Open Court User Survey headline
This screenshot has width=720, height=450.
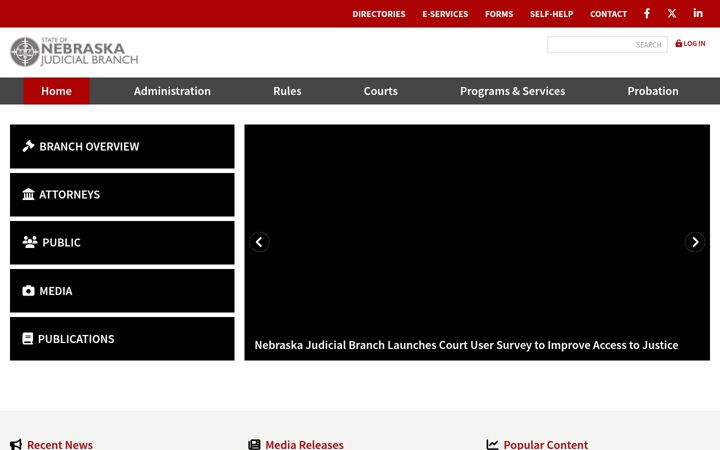click(x=466, y=345)
